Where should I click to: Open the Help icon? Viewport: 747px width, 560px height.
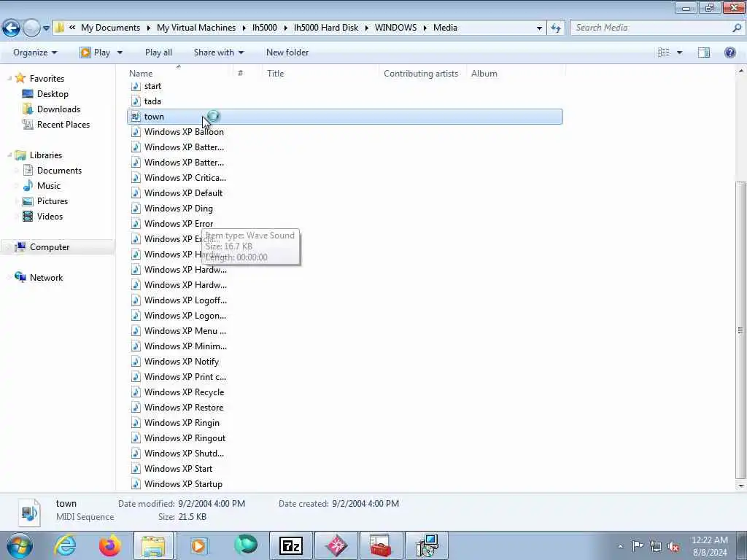[729, 52]
